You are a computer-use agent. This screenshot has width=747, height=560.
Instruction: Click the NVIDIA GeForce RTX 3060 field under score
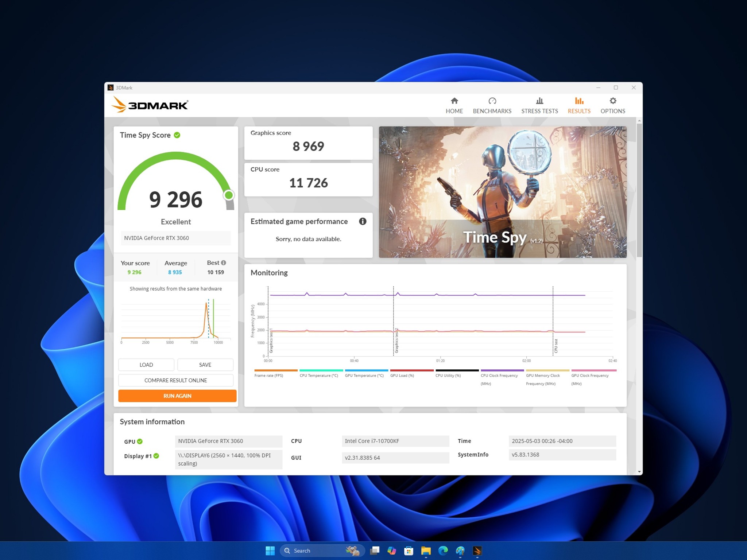(x=176, y=238)
